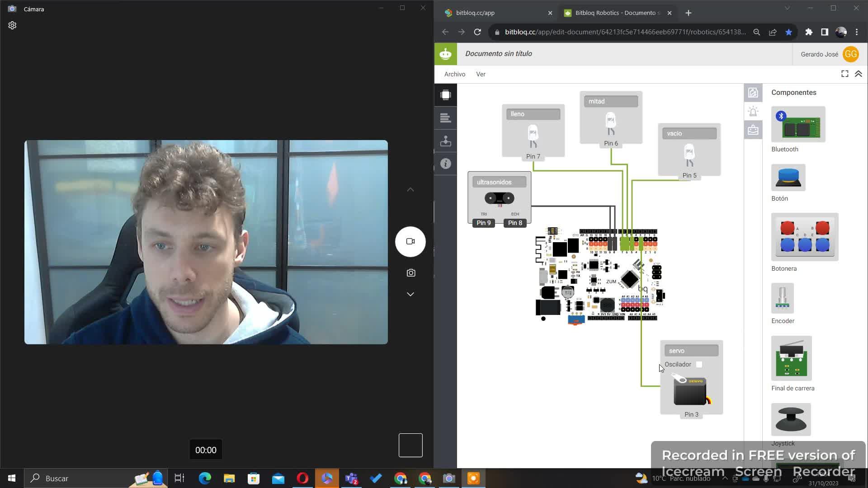Click the camera mode down chevron
This screenshot has width=868, height=488.
click(x=410, y=294)
